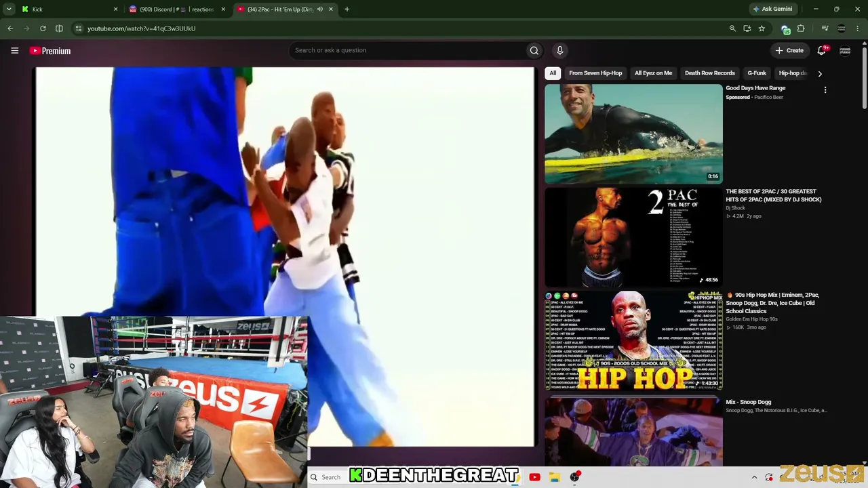Open the browser Extensions puzzle icon

pos(801,28)
